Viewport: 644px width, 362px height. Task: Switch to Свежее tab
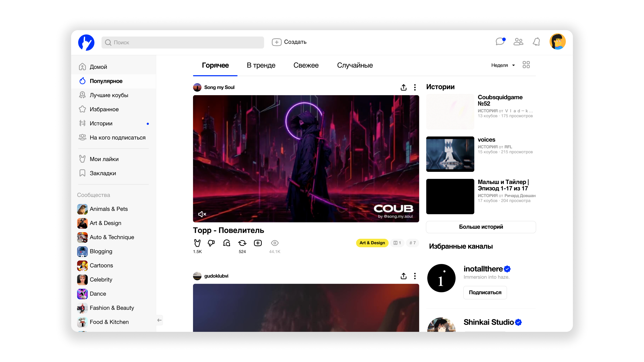point(306,65)
